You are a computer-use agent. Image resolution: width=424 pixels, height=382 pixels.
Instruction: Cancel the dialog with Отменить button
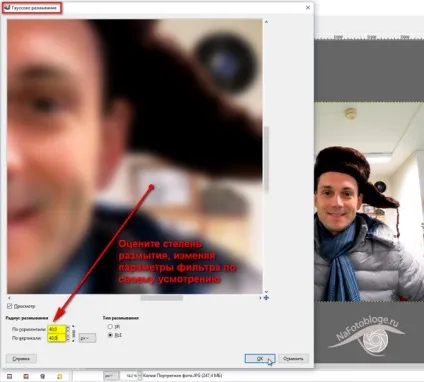click(293, 359)
